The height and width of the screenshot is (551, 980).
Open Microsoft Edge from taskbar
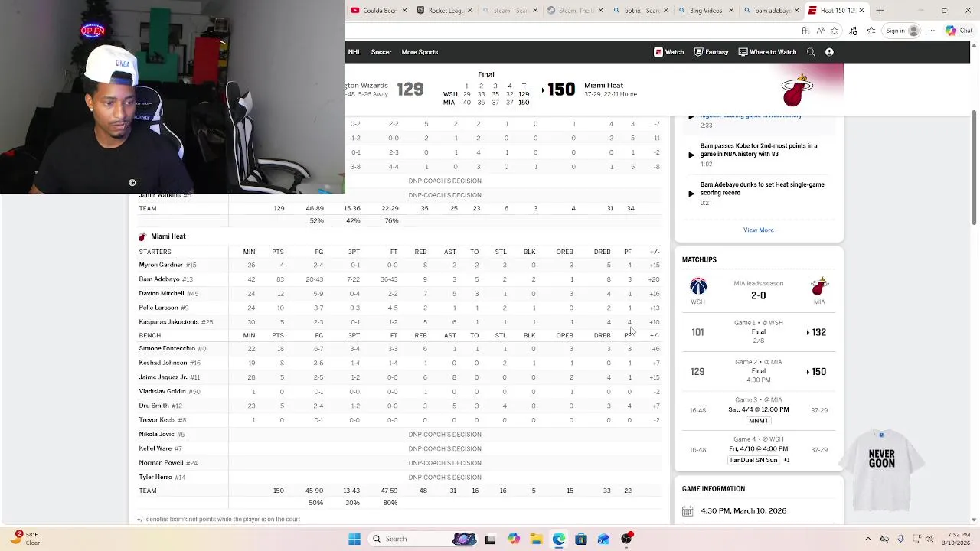559,539
